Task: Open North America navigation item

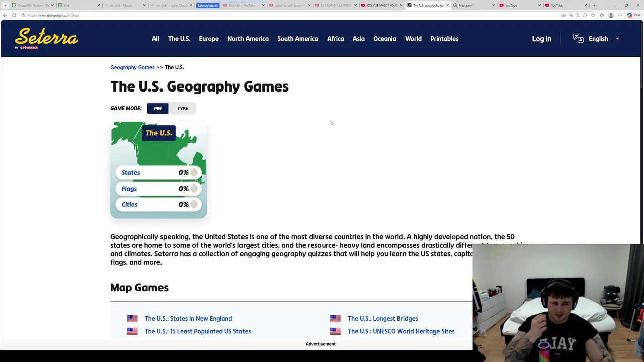Action: pyautogui.click(x=248, y=39)
